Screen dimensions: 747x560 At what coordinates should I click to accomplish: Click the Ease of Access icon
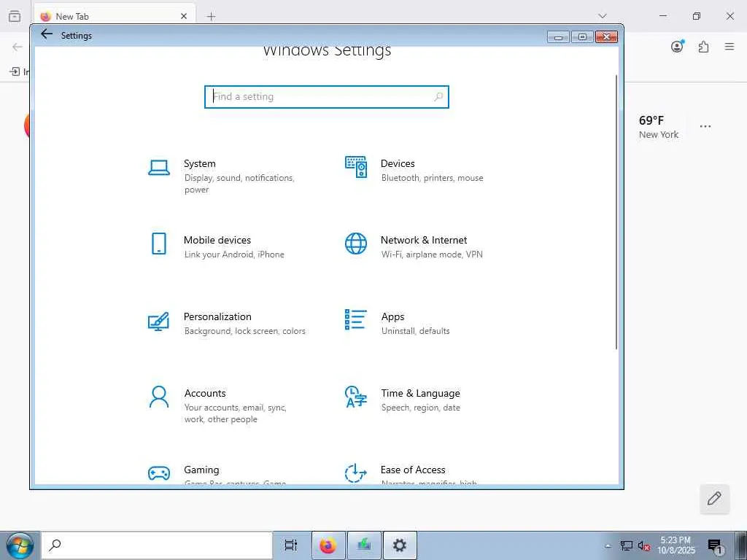pos(356,472)
